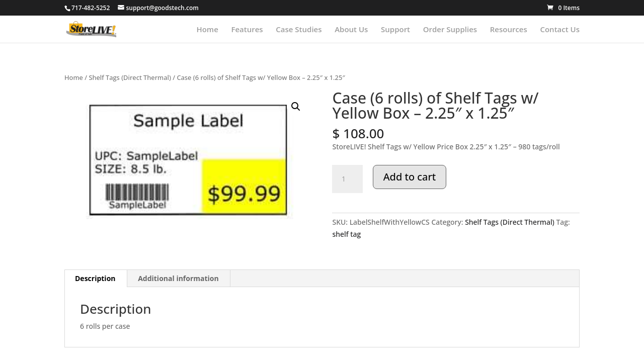Navigate to About Us

pos(351,29)
